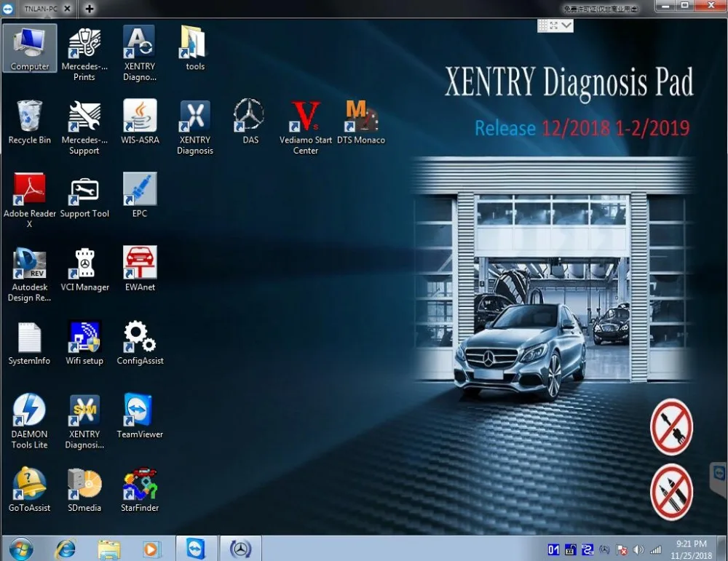Add a new session tab with plus

click(90, 9)
